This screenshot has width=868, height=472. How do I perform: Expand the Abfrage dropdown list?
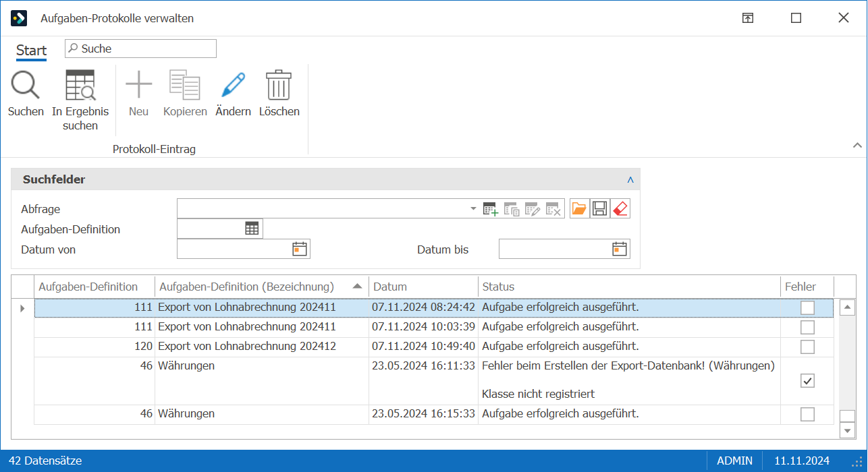[473, 209]
